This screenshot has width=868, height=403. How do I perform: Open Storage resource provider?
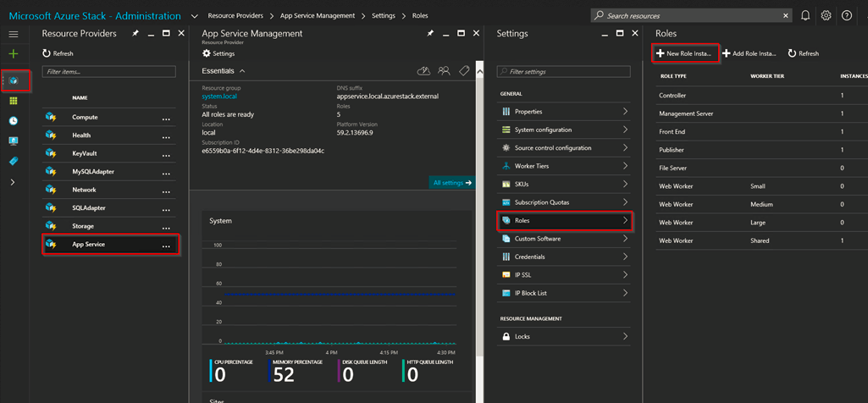109,226
